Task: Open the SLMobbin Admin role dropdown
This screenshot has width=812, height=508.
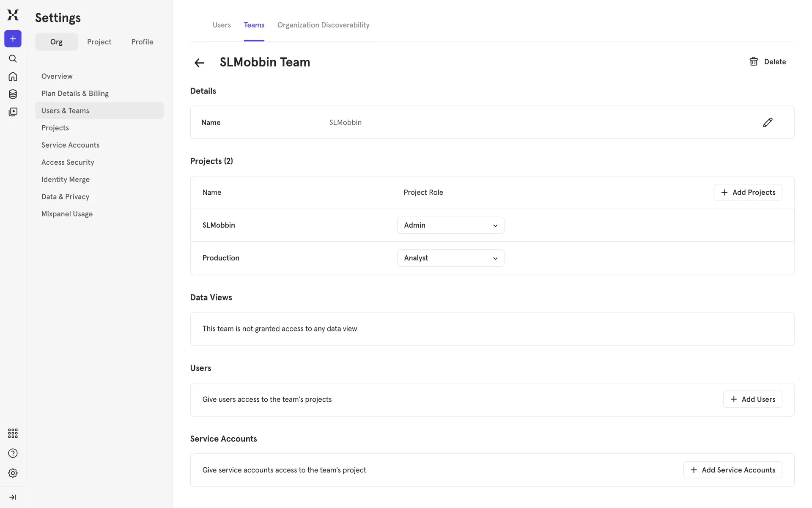Action: (x=450, y=225)
